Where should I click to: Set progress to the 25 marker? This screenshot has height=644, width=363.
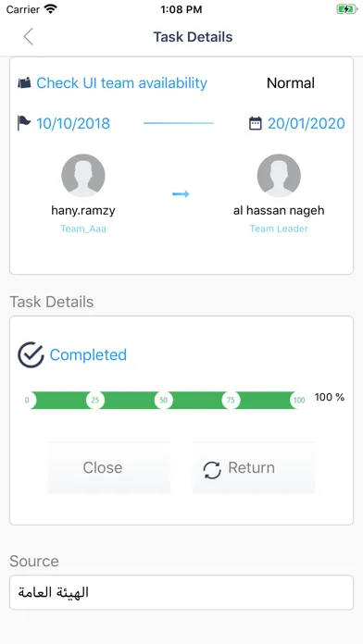tap(95, 400)
